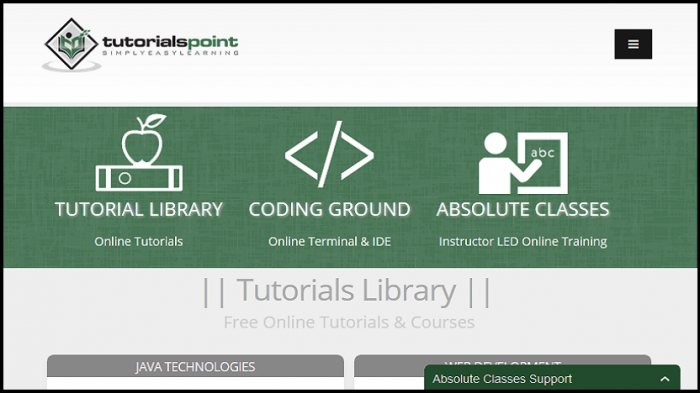Screen dimensions: 700x393
Task: Open the hamburger menu button
Action: (633, 44)
